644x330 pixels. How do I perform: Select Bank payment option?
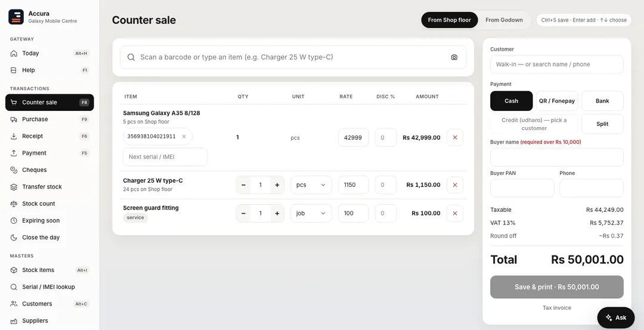(602, 101)
